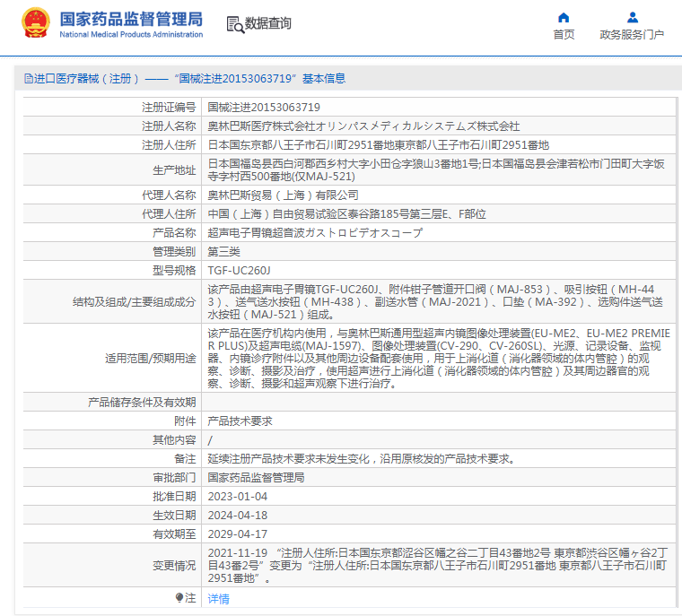Select the 备注 text 延续注册产品技术要求未发生变化
Viewport: 682px width, 616px height.
tap(362, 458)
